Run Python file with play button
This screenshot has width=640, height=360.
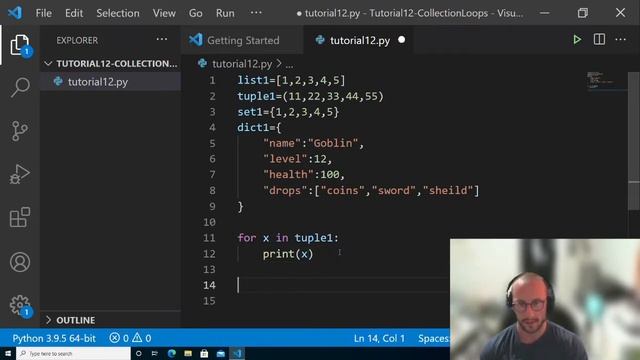(577, 40)
